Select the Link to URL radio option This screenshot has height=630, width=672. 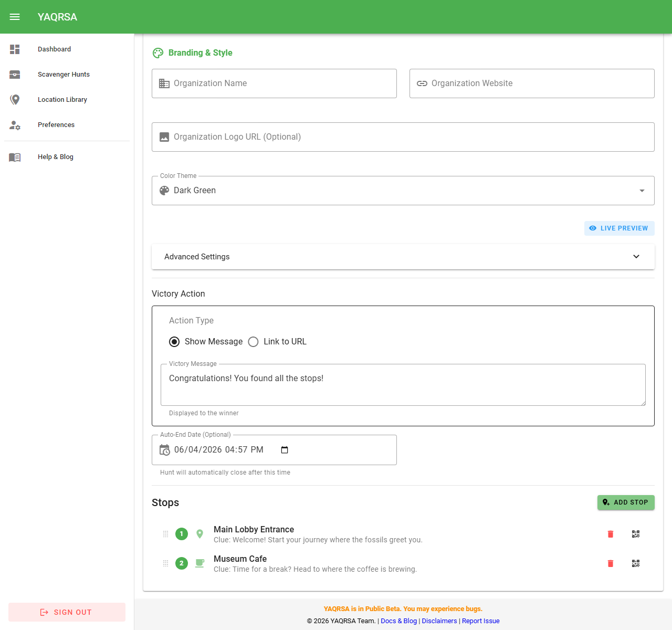(253, 342)
